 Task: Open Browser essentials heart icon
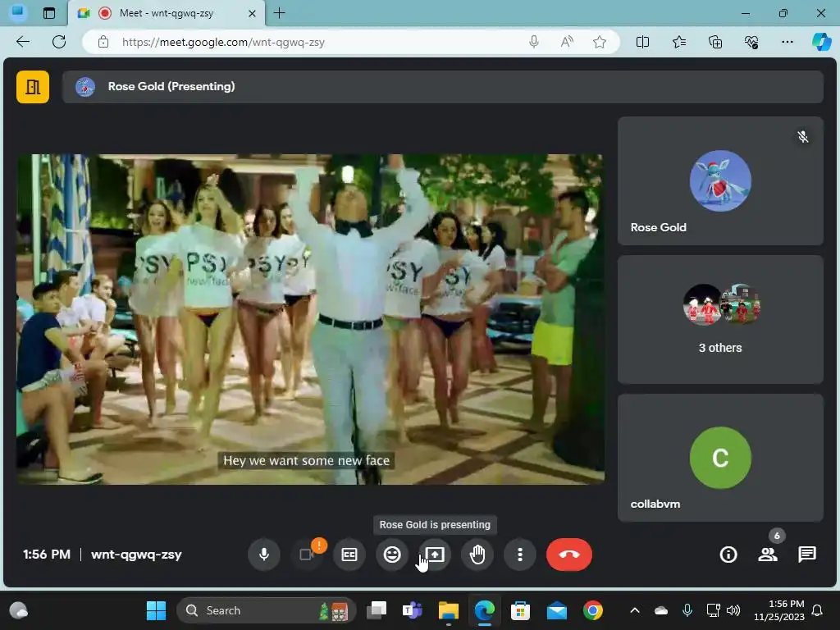pos(751,42)
